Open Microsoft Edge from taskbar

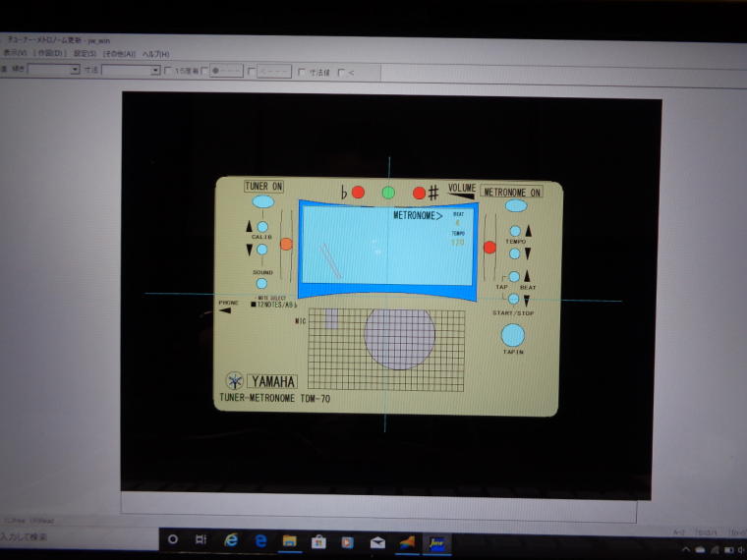pos(260,540)
